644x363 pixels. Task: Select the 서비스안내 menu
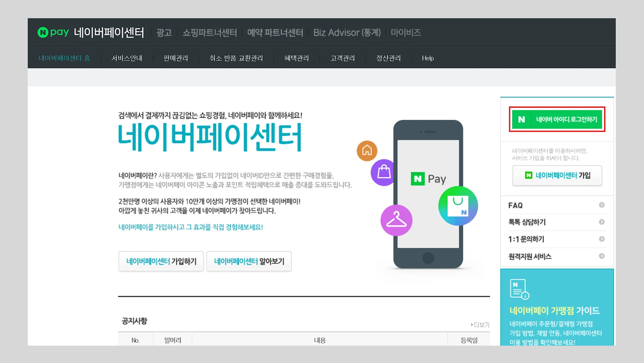point(127,58)
